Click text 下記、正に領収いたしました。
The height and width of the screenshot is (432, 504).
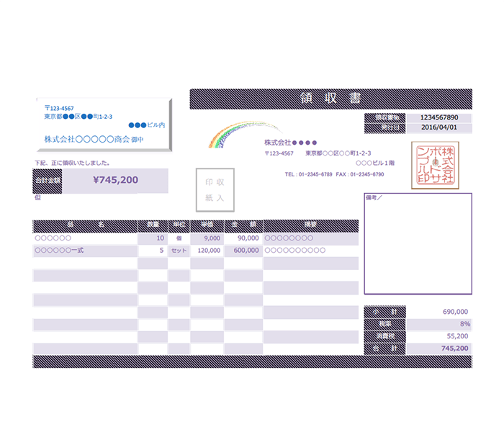(72, 163)
